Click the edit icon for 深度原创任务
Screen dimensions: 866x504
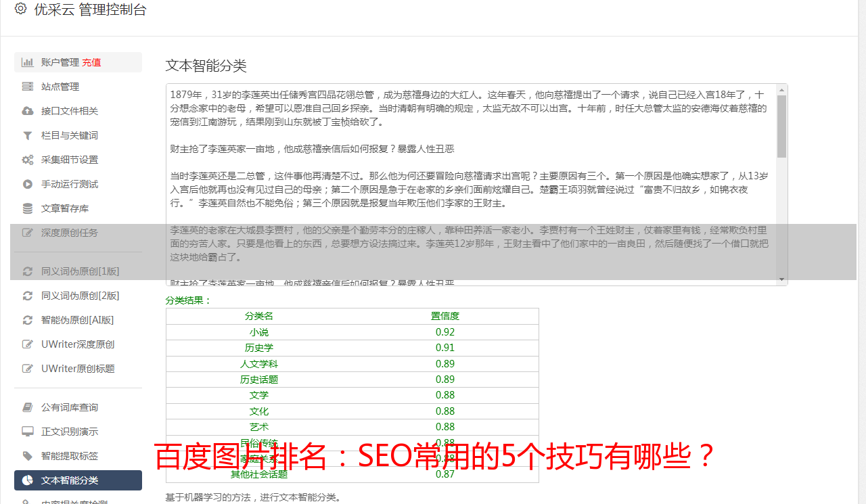point(28,233)
